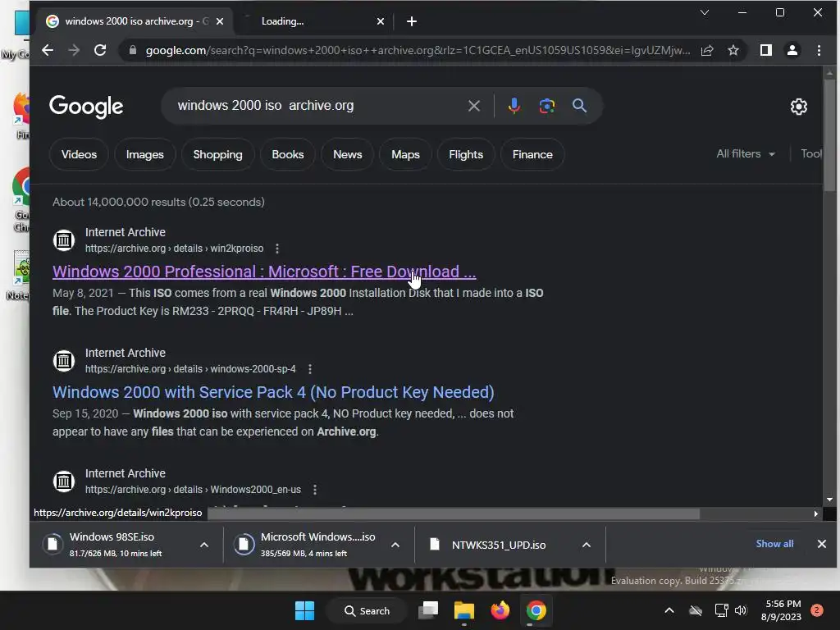Expand options for Microsoft Windows....iso download

[395, 545]
